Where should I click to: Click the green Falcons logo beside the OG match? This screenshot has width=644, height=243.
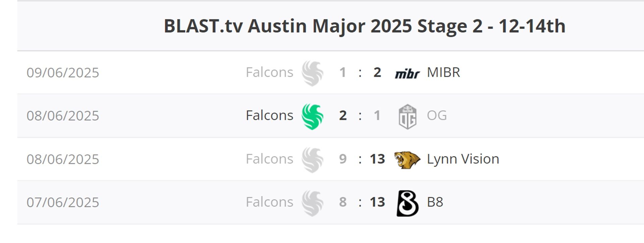pos(312,116)
